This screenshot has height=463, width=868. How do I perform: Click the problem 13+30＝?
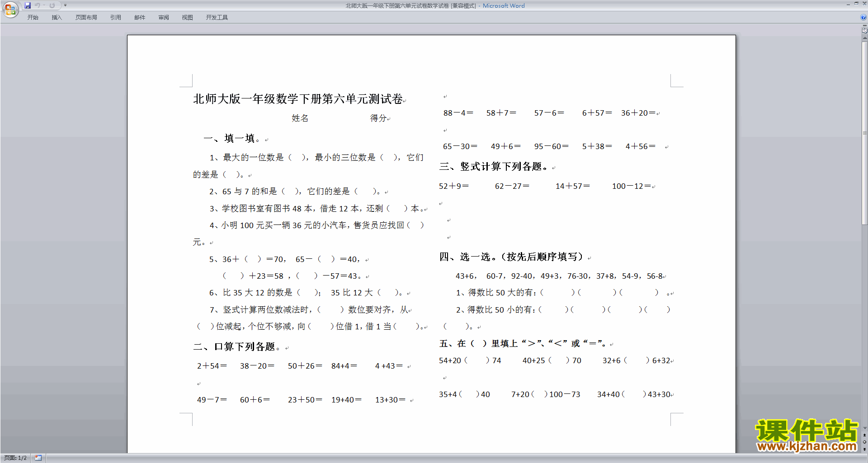click(x=390, y=400)
